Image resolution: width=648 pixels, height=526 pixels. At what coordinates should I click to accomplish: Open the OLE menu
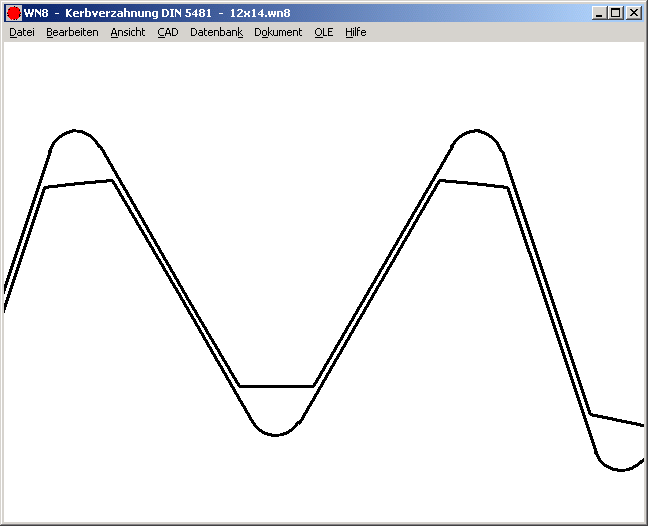point(323,32)
